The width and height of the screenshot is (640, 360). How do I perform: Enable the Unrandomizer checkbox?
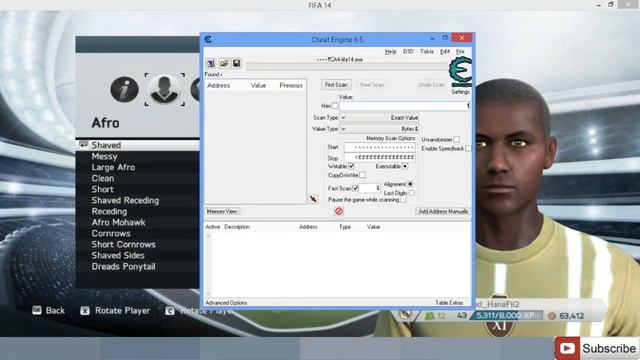point(456,140)
